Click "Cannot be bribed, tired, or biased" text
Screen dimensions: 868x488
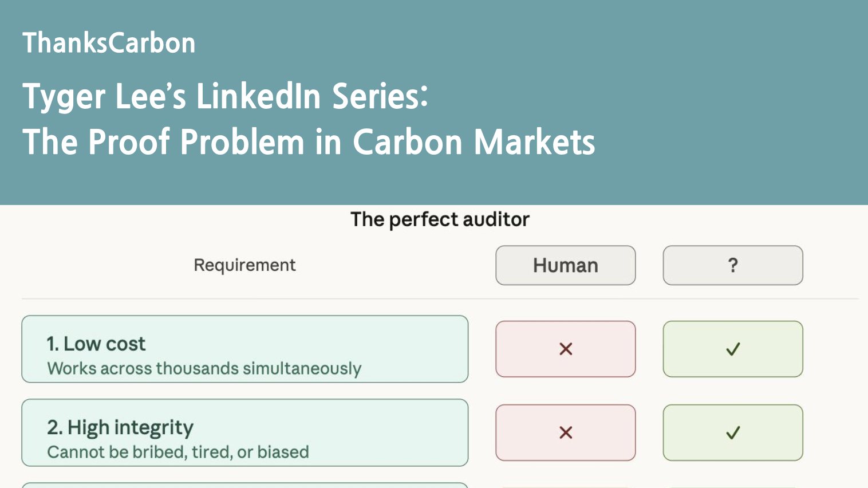pos(178,452)
